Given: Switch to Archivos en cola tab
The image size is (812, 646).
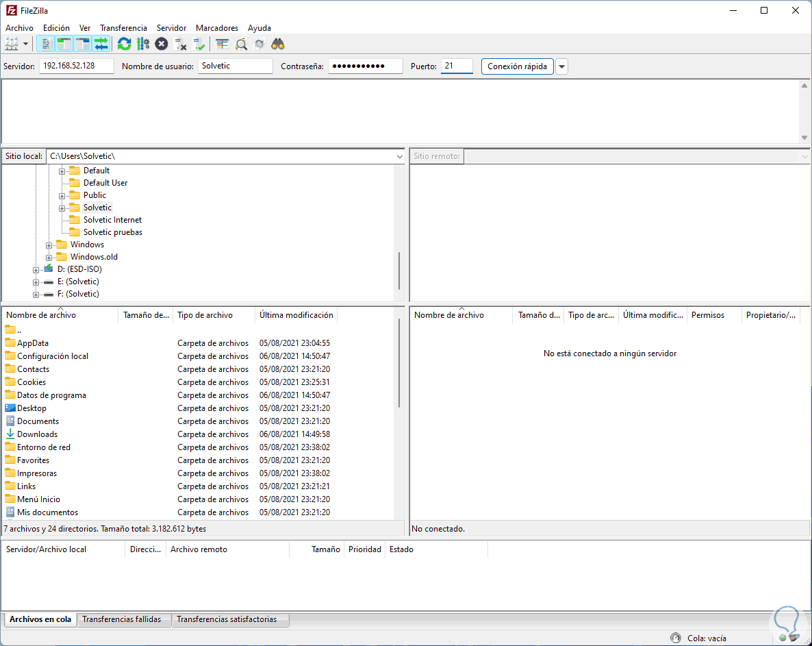Looking at the screenshot, I should (x=40, y=619).
